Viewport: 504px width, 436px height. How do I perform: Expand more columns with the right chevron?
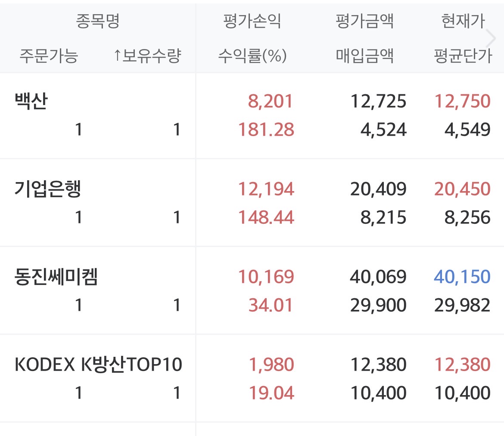491,39
